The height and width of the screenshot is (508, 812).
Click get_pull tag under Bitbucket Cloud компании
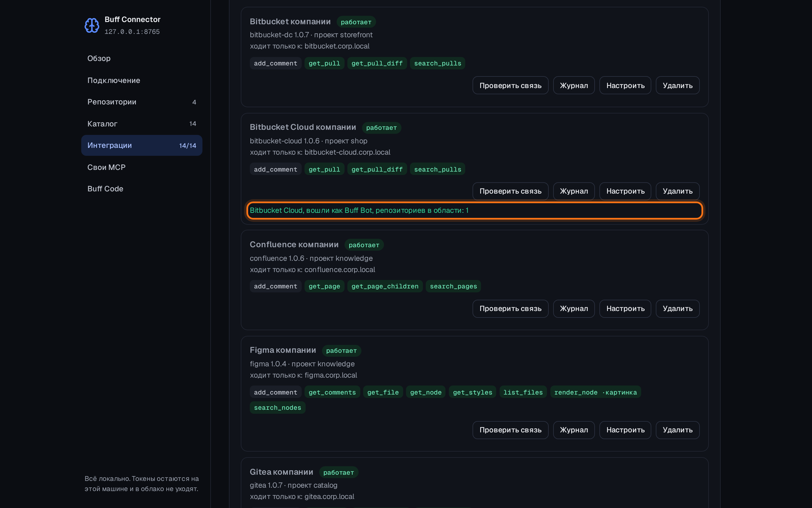(x=324, y=169)
